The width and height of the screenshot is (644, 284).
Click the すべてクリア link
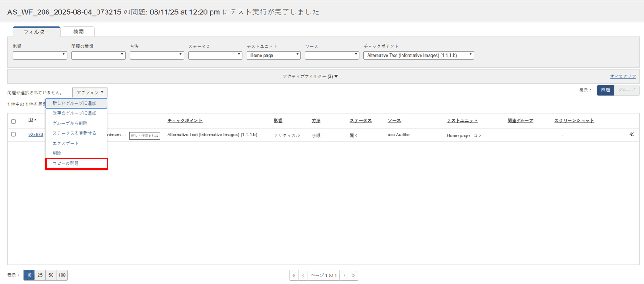coord(623,77)
